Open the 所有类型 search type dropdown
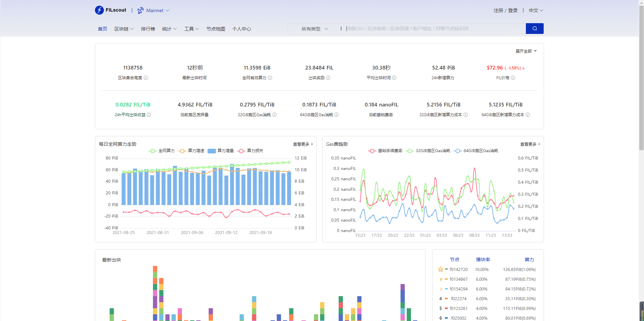The image size is (644, 321). 314,29
